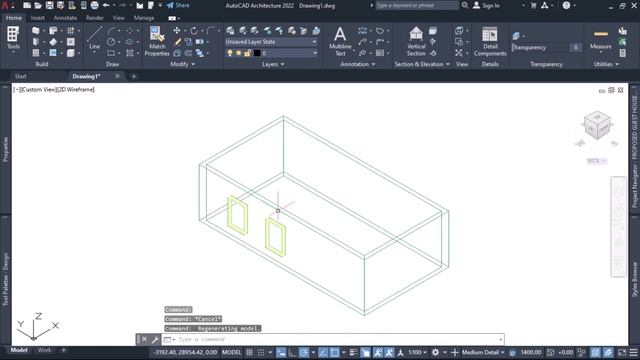This screenshot has width=640, height=360.
Task: Toggle Ortho mode in status bar
Action: pyautogui.click(x=292, y=352)
